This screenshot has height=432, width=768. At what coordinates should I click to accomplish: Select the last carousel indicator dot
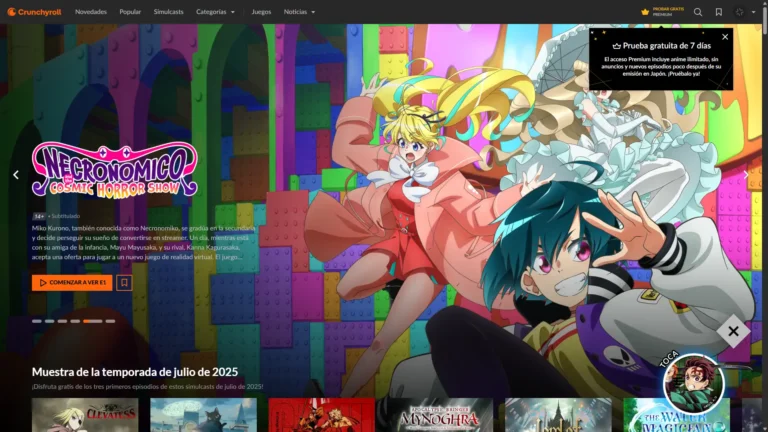click(110, 321)
